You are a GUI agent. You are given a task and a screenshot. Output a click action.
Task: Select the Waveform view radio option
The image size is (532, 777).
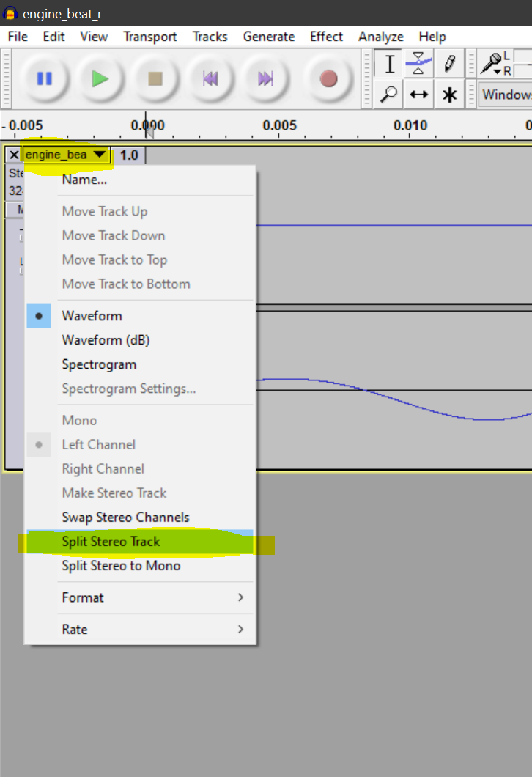coord(140,316)
